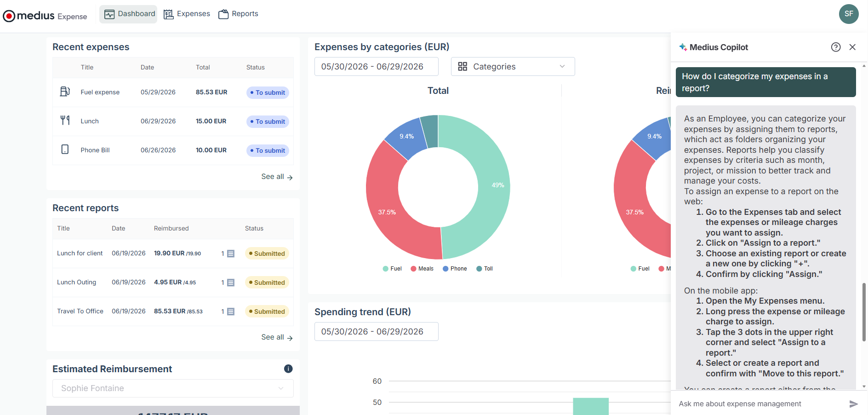Screen dimensions: 868x415
Task: Click the Estimated Reimbursement info icon
Action: (x=288, y=369)
